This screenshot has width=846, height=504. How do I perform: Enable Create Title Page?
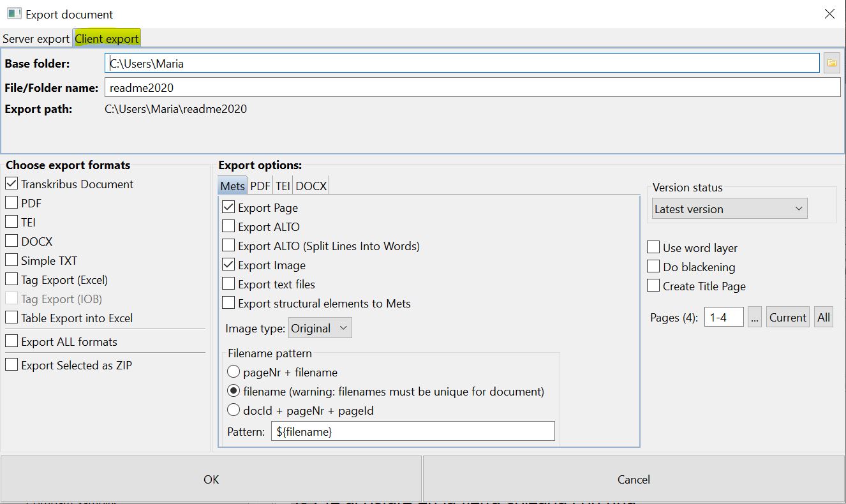point(653,286)
